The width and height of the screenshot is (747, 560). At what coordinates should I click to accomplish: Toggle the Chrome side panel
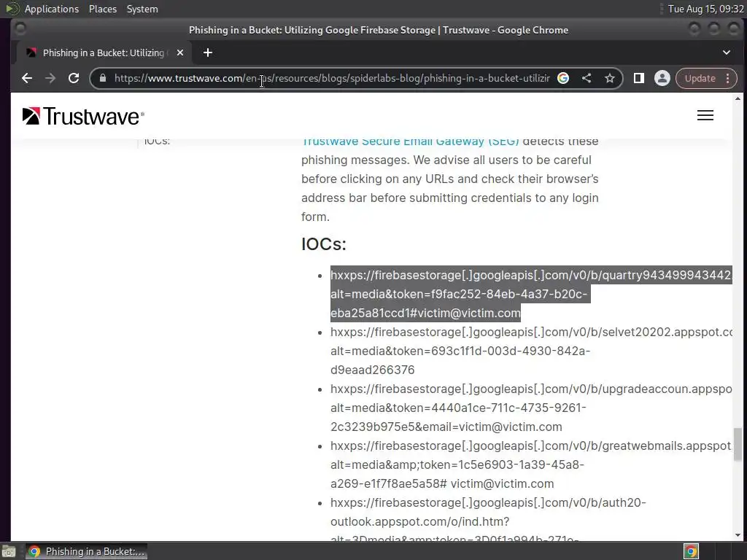click(639, 78)
